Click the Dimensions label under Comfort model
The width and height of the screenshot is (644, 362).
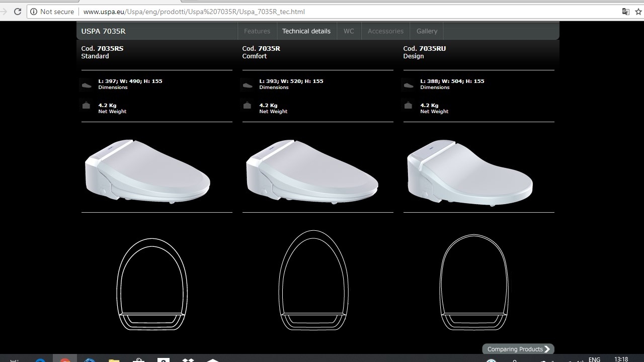[x=274, y=87]
